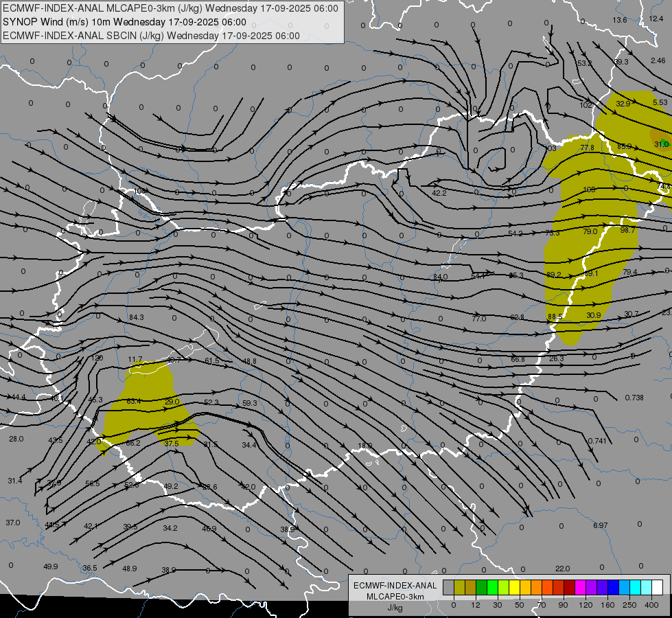This screenshot has height=618, width=672.
Task: Click the pure blue legend swatch
Action: [614, 588]
